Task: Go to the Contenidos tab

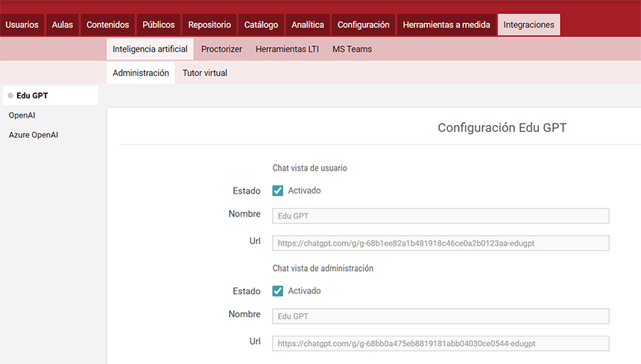Action: [x=108, y=25]
